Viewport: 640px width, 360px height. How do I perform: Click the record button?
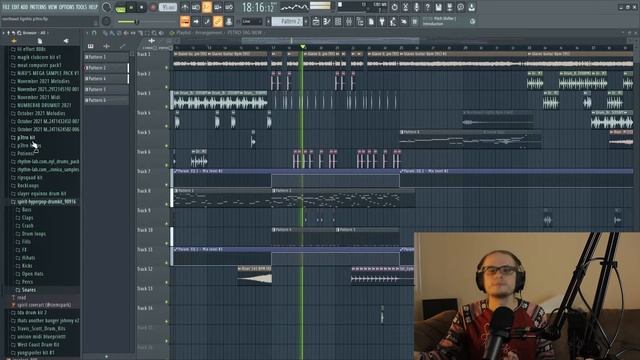pyautogui.click(x=153, y=7)
